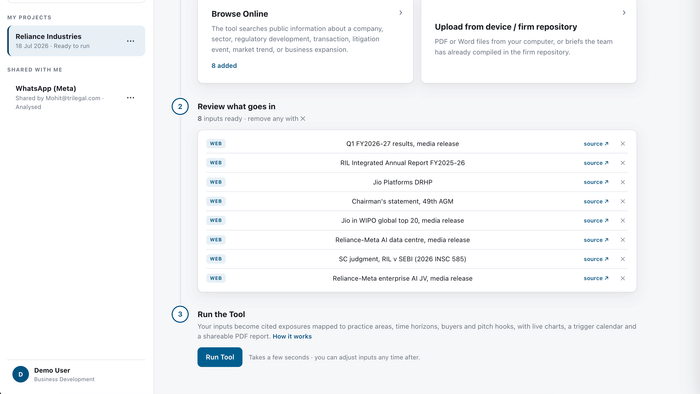Select 'Reliance-Meta enterprise AI JV, media release' text
700x394 pixels.
(402, 278)
